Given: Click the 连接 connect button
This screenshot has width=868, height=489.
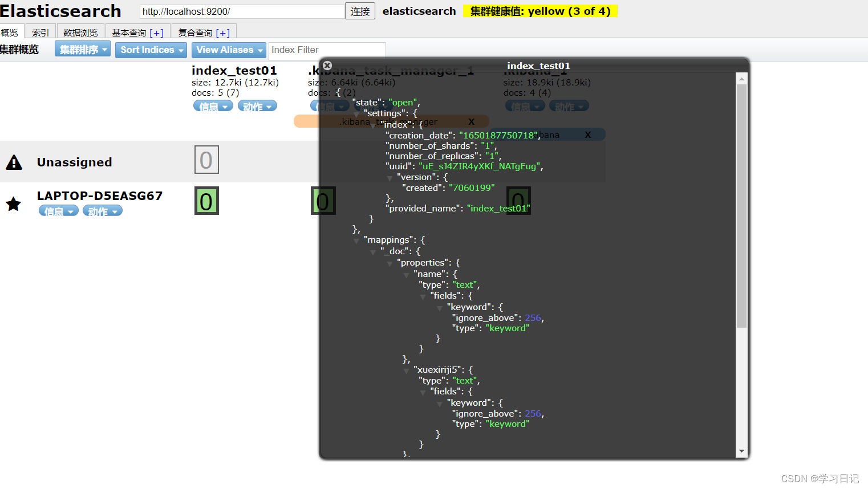Looking at the screenshot, I should 360,11.
